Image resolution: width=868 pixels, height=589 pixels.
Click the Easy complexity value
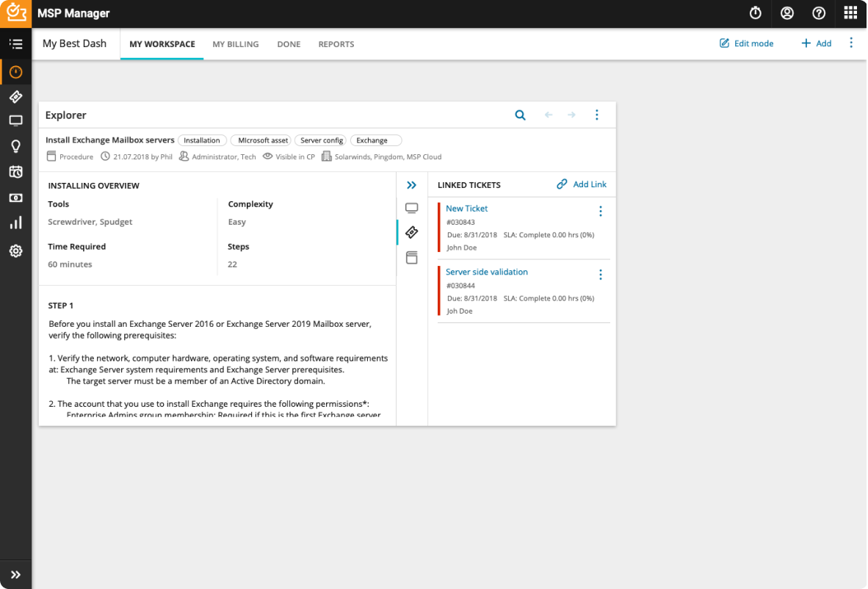pos(237,222)
